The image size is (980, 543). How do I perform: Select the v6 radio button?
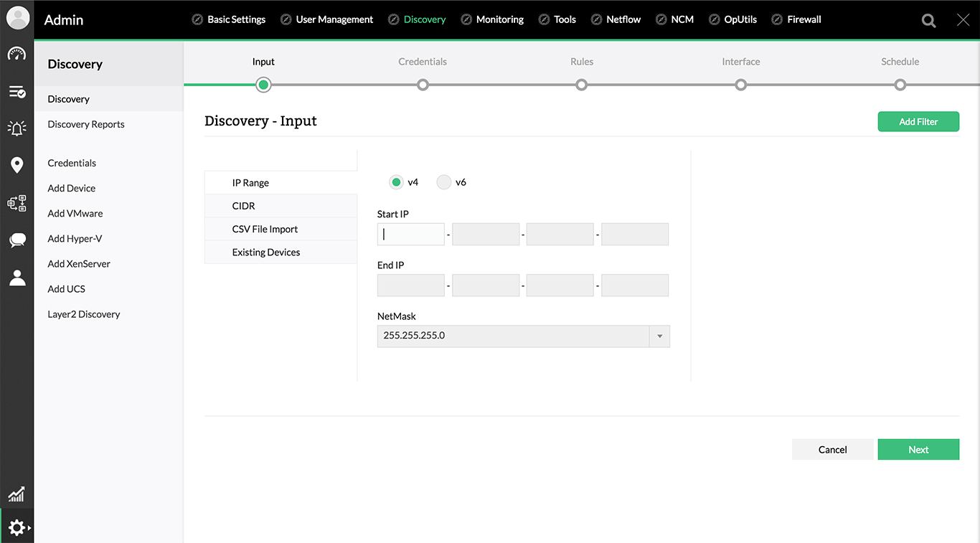pyautogui.click(x=444, y=182)
